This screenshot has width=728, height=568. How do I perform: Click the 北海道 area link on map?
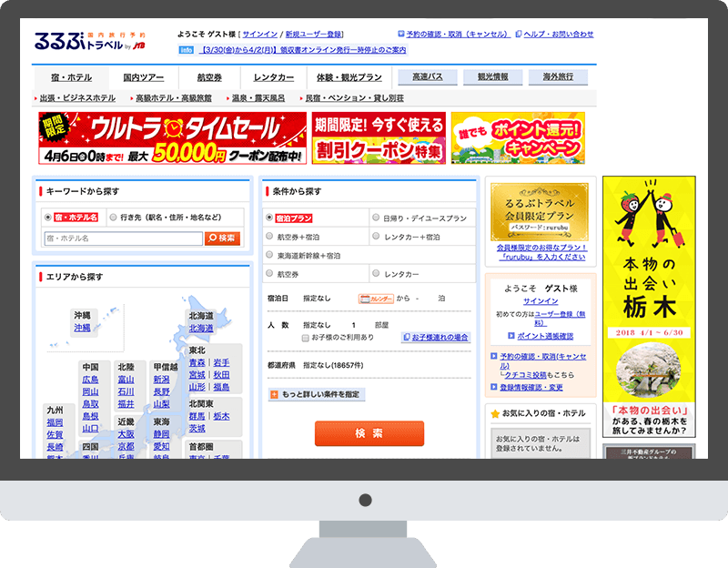tap(200, 329)
